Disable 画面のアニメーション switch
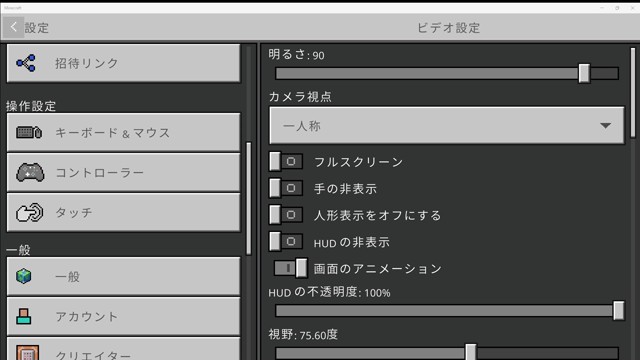The height and width of the screenshot is (360, 640). coord(291,268)
